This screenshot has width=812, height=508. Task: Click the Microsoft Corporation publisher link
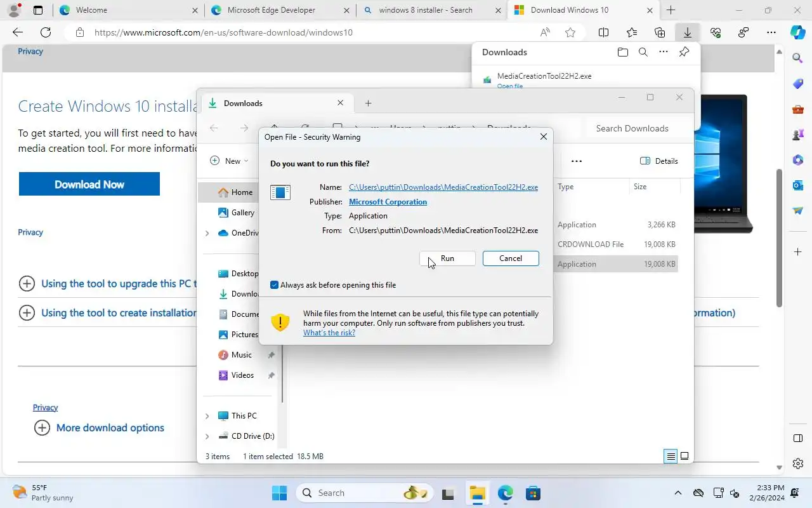point(388,202)
